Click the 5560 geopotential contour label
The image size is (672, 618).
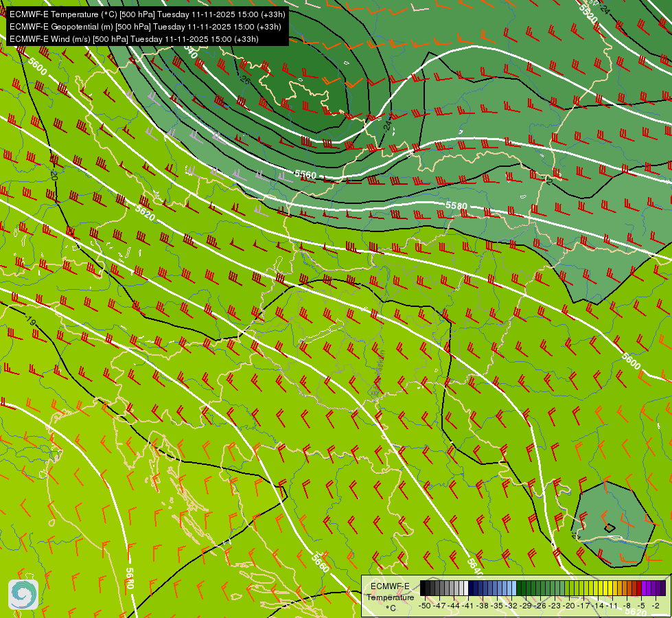click(x=305, y=174)
